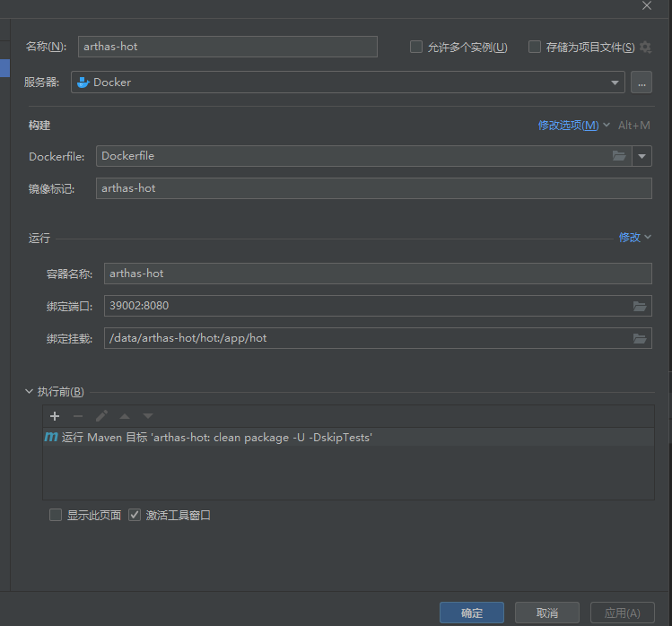Click the folder browse icon in Dockerfile field
This screenshot has height=626, width=672.
[619, 156]
